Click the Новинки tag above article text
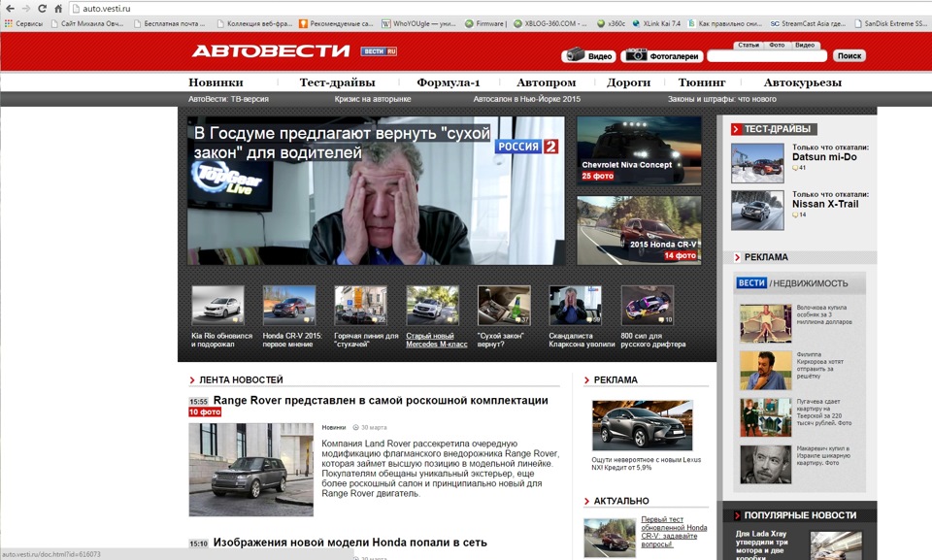The height and width of the screenshot is (560, 932). click(333, 427)
